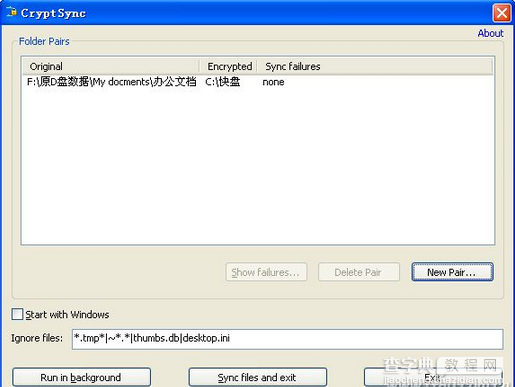Sort by the Encrypted column header
The image size is (515, 387).
(x=229, y=66)
